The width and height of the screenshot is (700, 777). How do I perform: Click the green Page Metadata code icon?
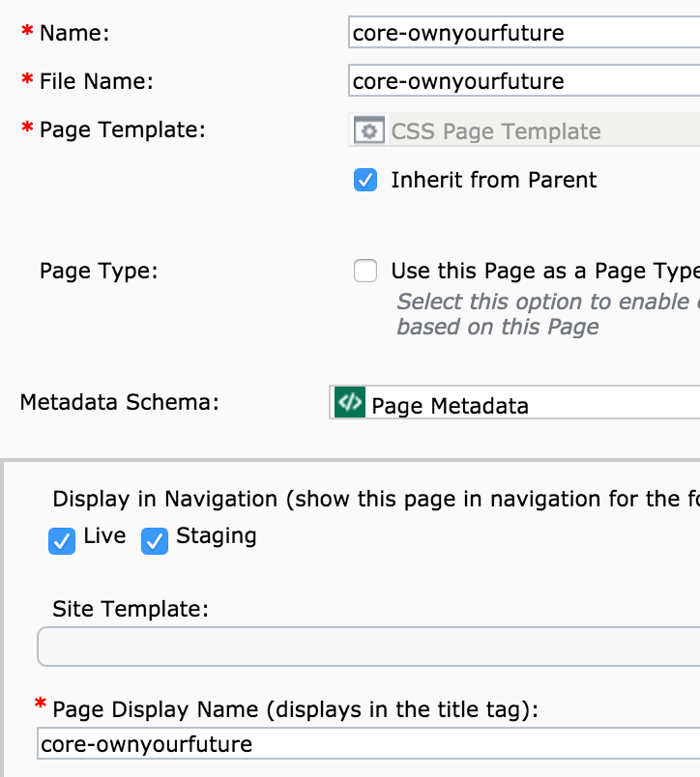tap(348, 402)
